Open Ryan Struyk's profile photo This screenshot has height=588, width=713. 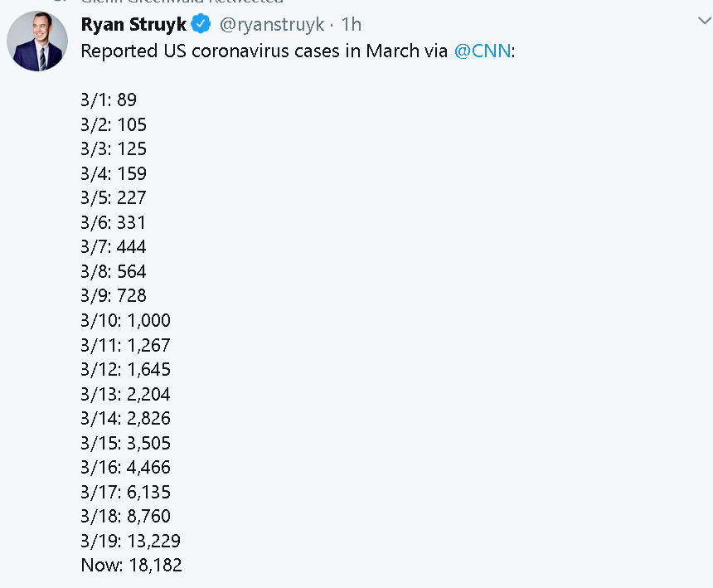click(x=37, y=41)
